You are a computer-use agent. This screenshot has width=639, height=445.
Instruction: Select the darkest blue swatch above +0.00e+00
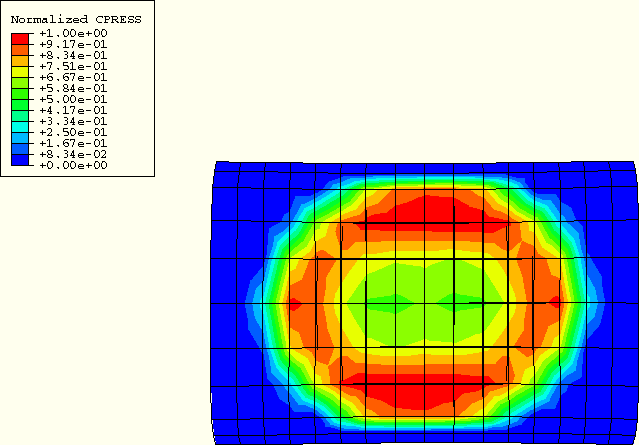(x=20, y=160)
